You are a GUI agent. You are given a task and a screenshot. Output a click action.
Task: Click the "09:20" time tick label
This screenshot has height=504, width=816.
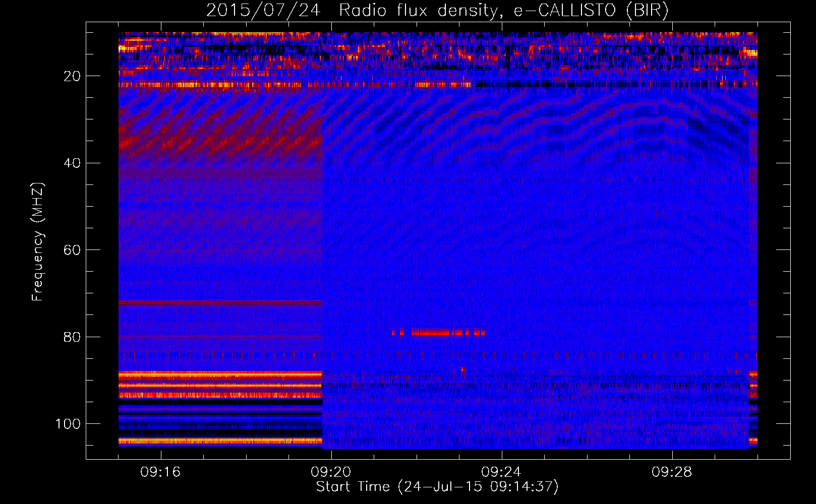331,472
